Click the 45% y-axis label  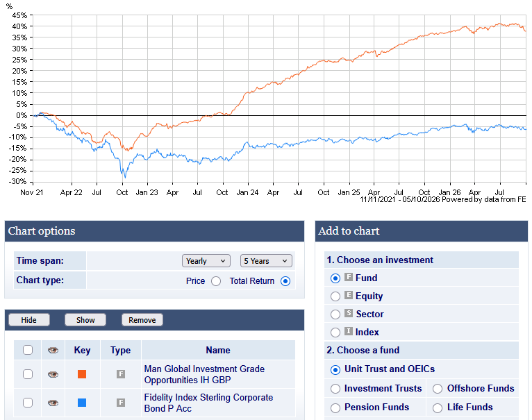(x=19, y=15)
